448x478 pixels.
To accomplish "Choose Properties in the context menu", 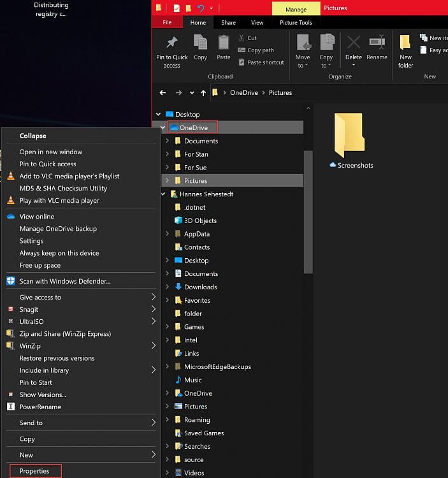I will coord(36,471).
